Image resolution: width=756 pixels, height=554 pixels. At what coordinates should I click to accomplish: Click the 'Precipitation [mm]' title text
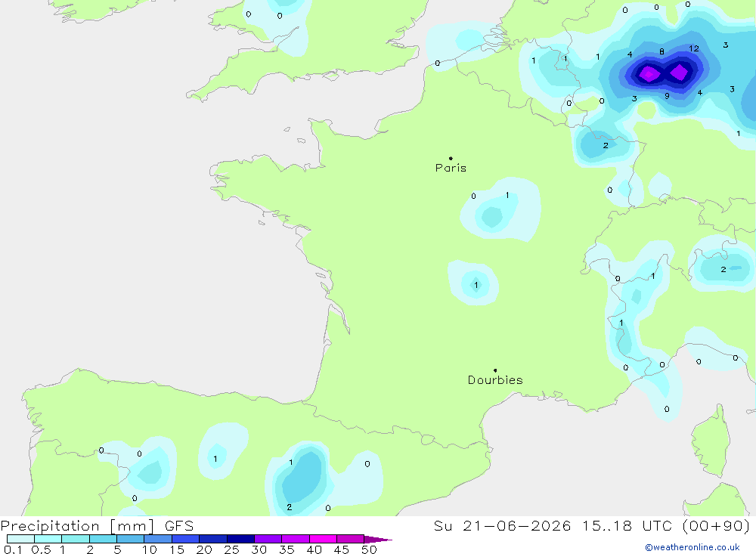(77, 526)
